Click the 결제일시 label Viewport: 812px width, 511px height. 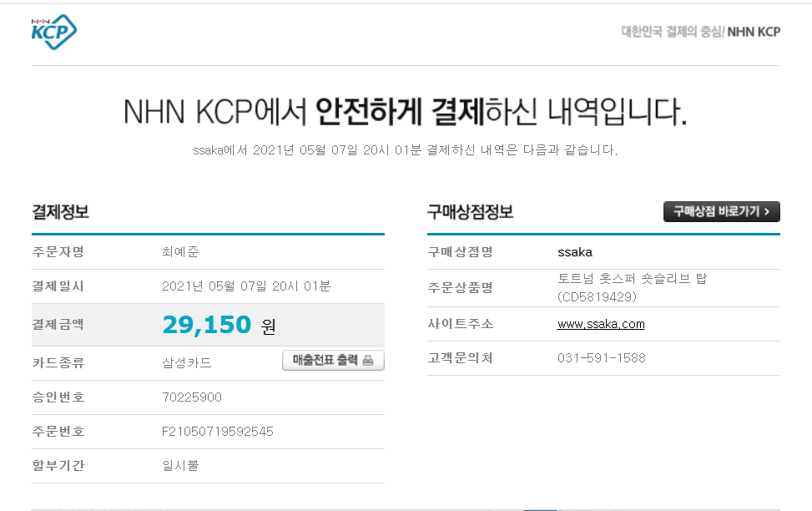tap(58, 286)
